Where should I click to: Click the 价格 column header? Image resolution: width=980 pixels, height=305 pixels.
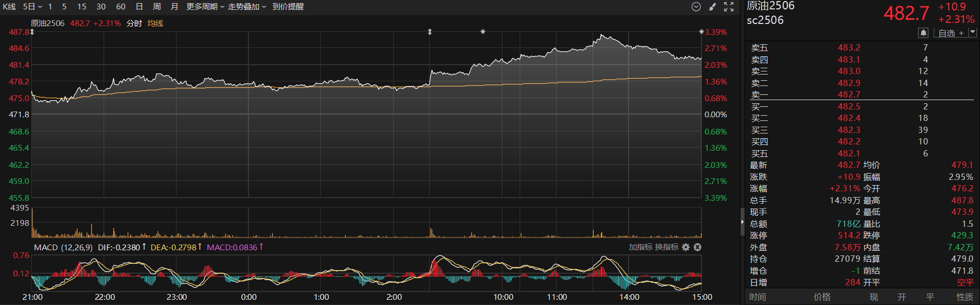coord(822,297)
